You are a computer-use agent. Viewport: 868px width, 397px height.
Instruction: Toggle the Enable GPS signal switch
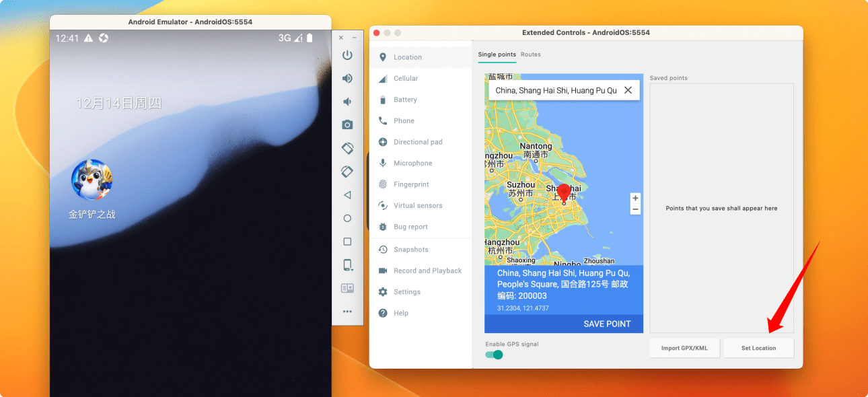495,355
